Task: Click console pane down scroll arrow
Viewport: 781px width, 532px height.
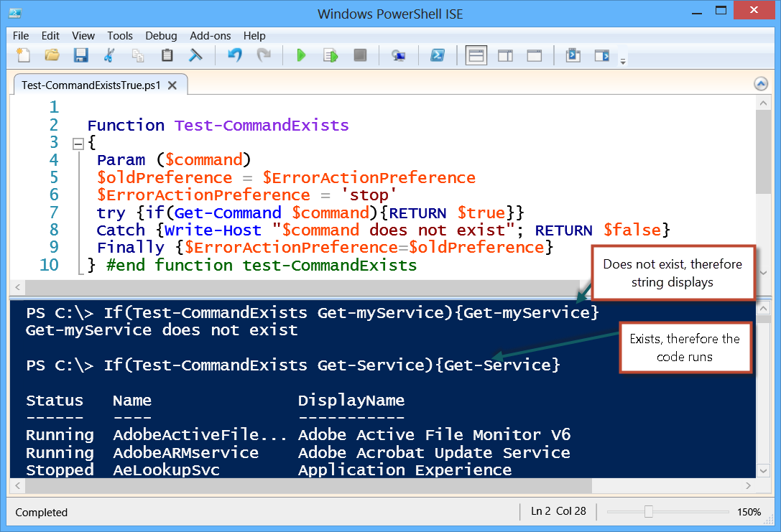Action: [763, 470]
